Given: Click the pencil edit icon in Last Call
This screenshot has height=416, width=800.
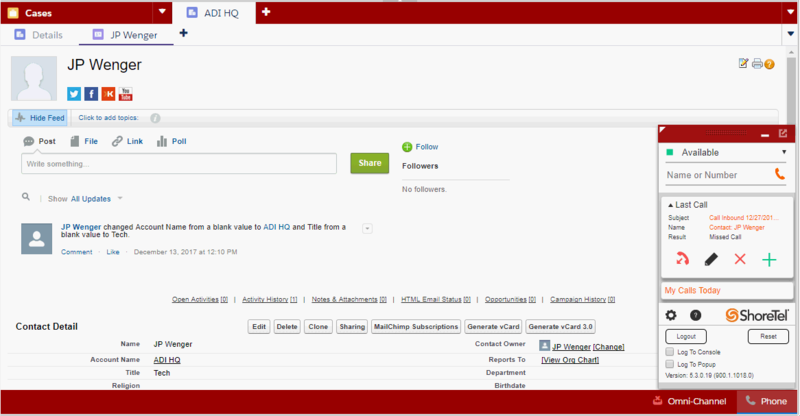Looking at the screenshot, I should click(711, 259).
